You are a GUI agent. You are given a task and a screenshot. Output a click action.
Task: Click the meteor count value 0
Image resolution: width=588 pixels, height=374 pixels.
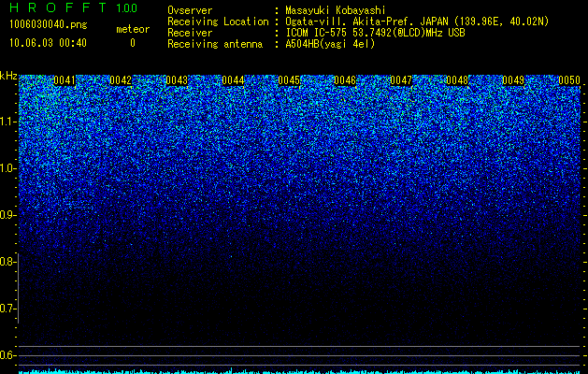pyautogui.click(x=133, y=43)
